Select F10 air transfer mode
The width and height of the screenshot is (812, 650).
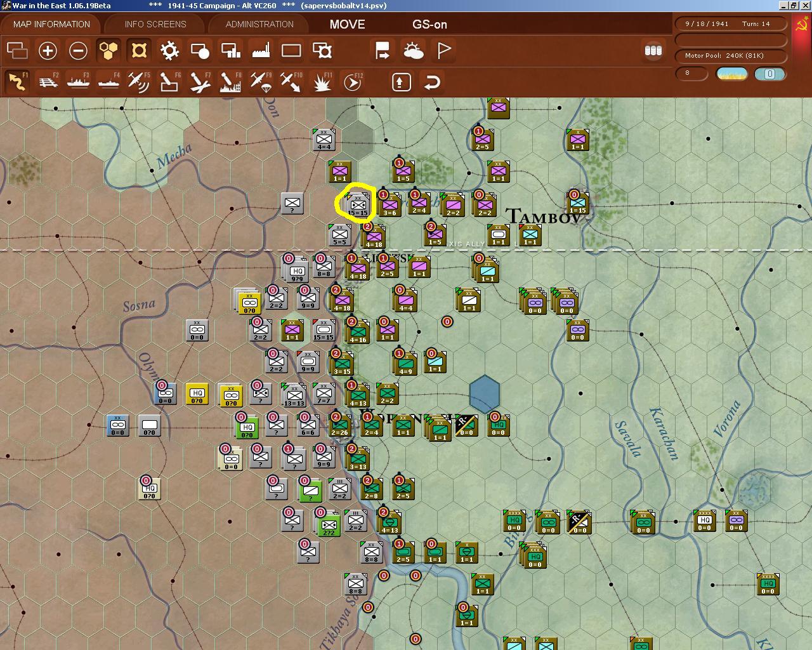click(x=291, y=82)
